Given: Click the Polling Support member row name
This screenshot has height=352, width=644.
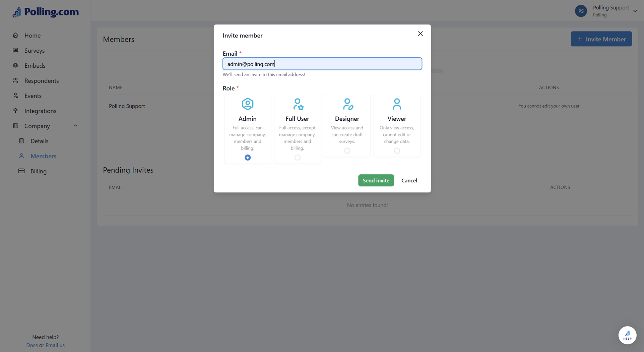Looking at the screenshot, I should tap(127, 106).
